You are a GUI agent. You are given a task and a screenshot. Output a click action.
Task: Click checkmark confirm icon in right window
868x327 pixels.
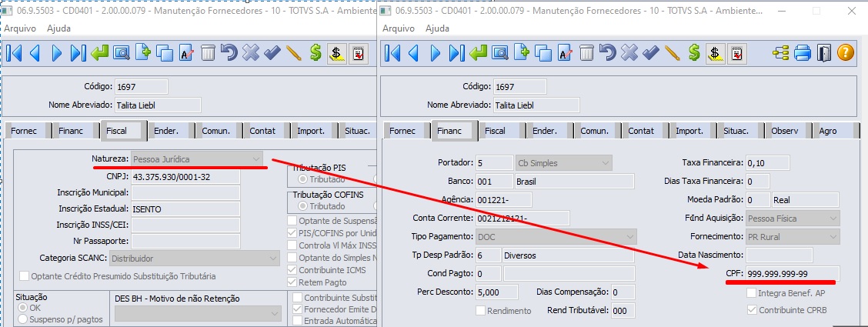650,53
